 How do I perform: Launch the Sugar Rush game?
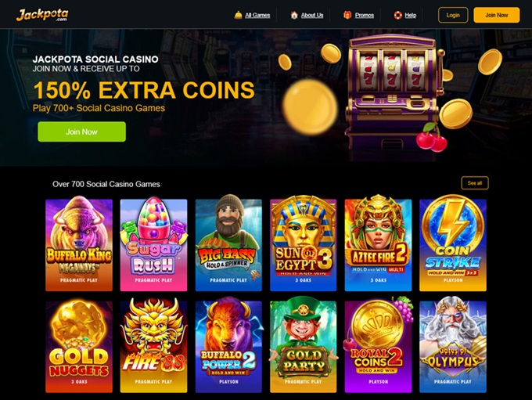pos(153,243)
